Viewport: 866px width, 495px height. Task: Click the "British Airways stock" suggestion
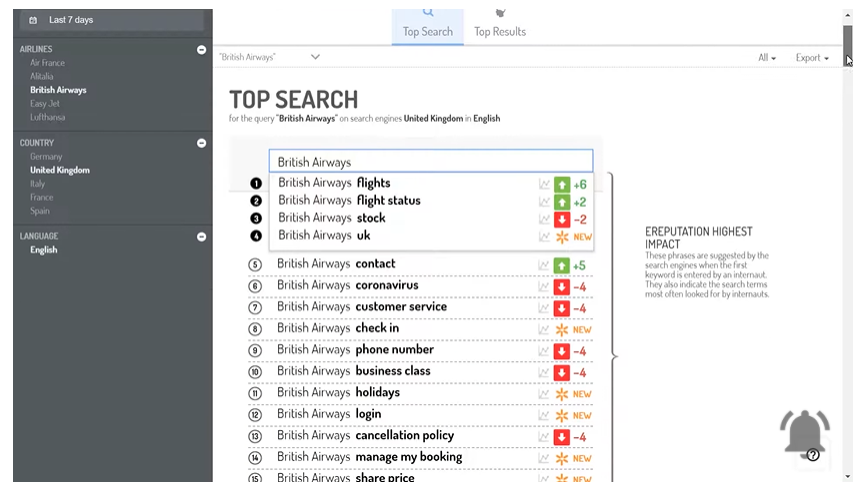332,218
